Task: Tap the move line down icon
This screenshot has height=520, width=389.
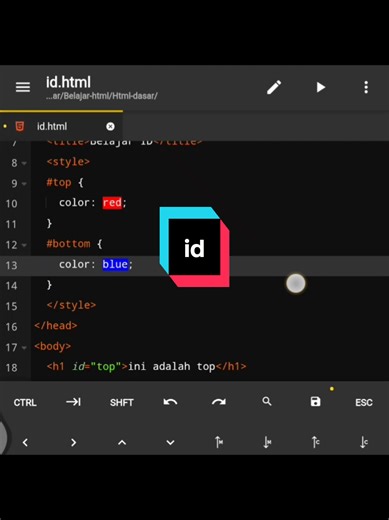Action: point(267,442)
